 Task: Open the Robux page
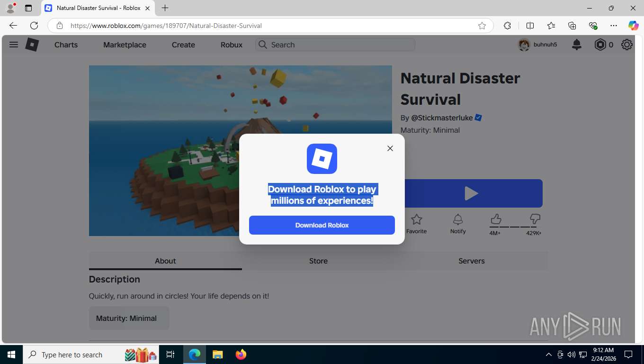coord(232,45)
